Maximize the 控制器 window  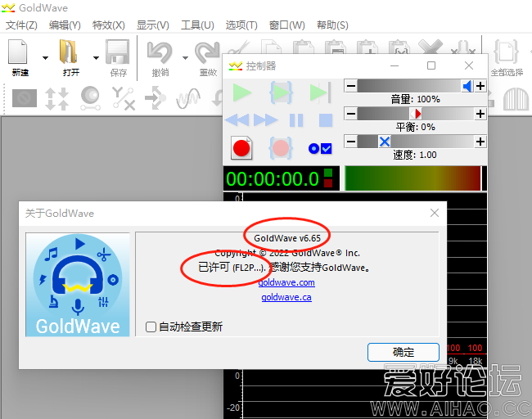431,65
